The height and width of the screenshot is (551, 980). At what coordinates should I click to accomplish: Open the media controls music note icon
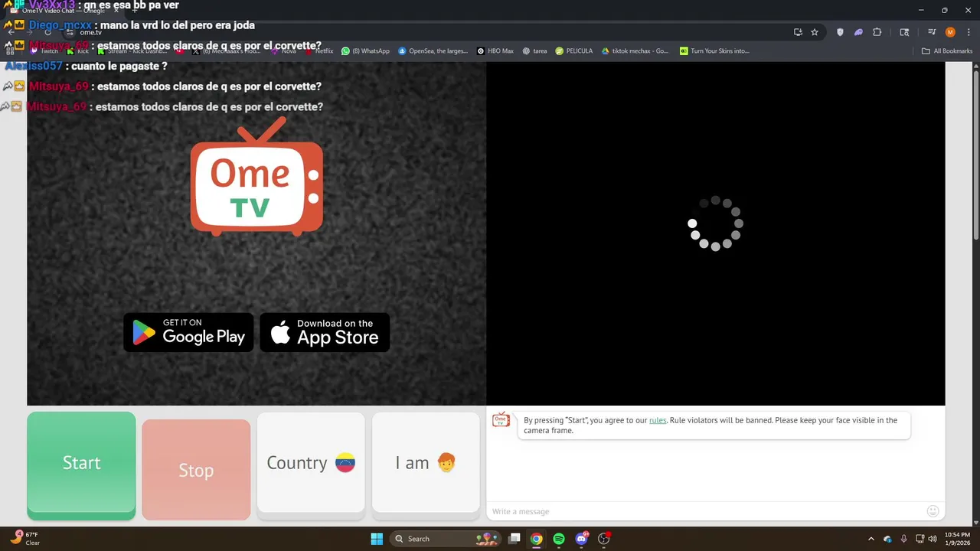932,32
